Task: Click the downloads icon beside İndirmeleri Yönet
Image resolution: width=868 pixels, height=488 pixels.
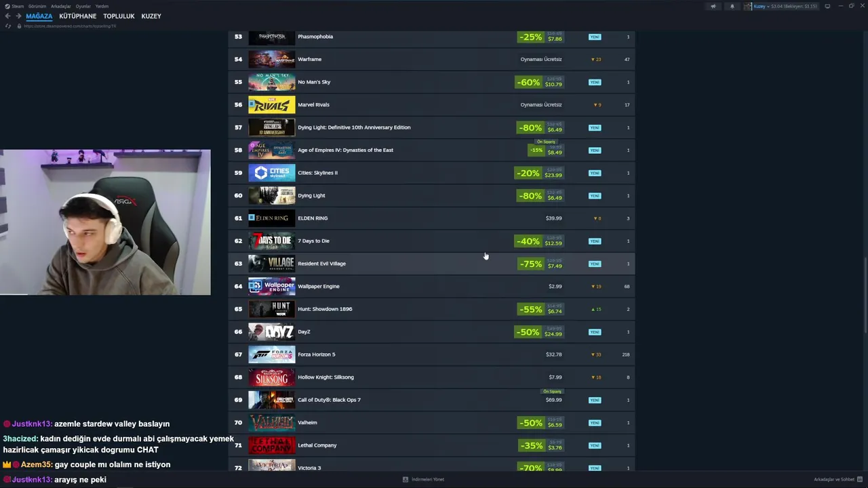Action: (x=406, y=479)
